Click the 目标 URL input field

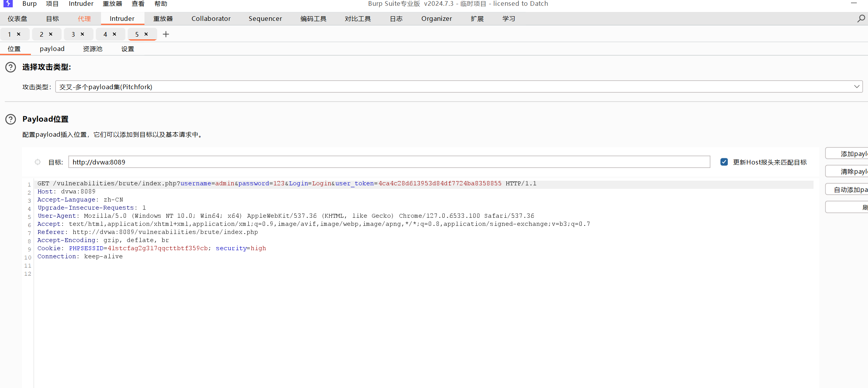pyautogui.click(x=389, y=162)
